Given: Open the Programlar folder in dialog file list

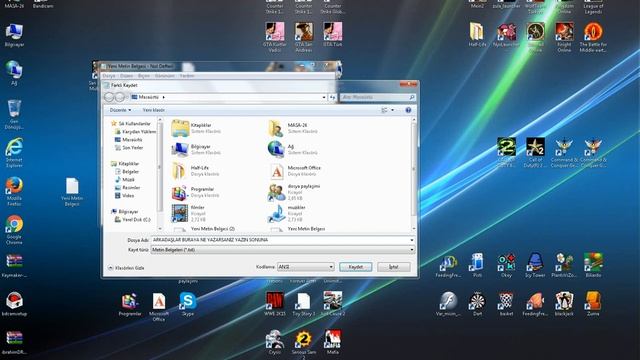Looking at the screenshot, I should click(x=196, y=192).
